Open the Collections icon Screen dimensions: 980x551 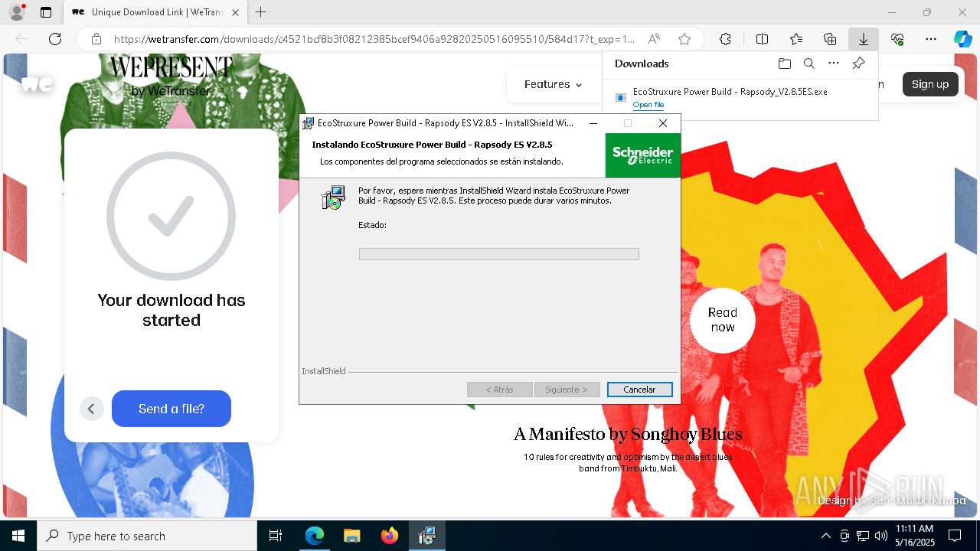830,39
